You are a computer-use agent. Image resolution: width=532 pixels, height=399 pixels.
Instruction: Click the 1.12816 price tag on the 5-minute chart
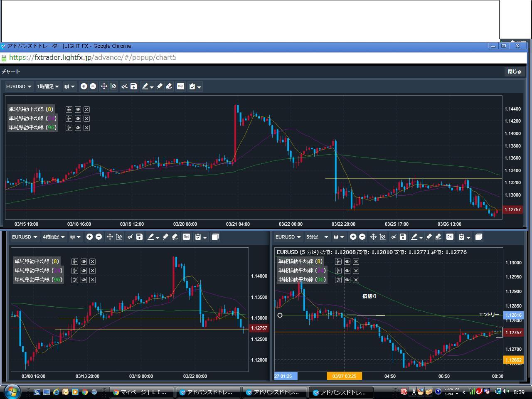coord(514,315)
